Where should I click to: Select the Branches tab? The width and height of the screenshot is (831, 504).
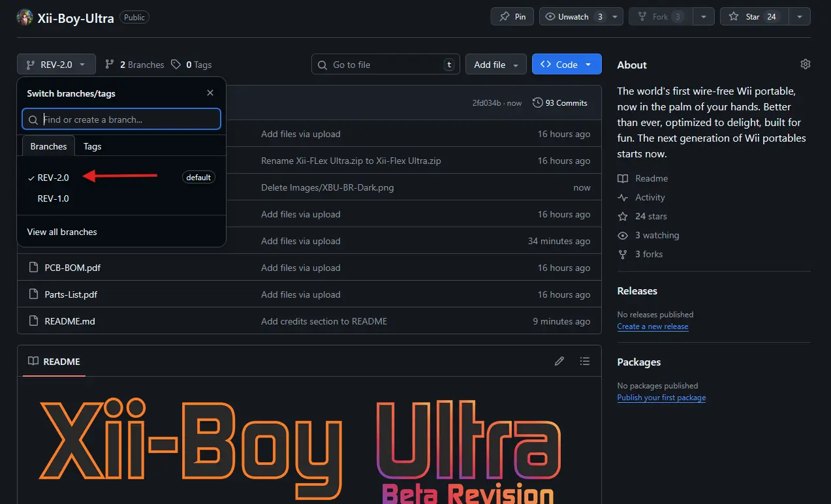pos(49,146)
